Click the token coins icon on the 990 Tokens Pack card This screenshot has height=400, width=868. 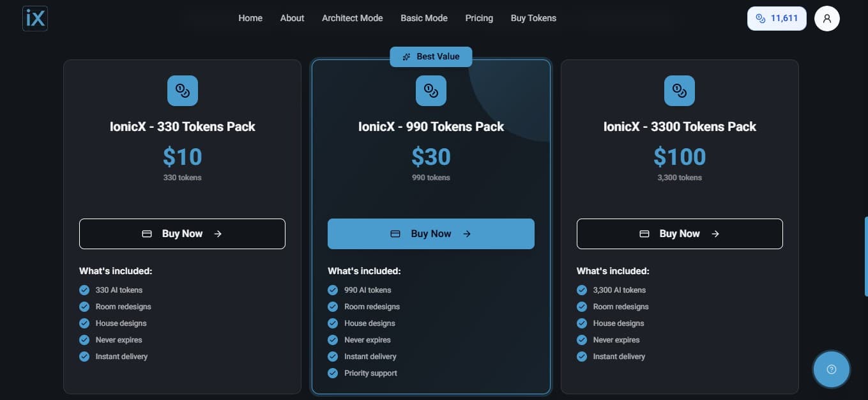[431, 90]
